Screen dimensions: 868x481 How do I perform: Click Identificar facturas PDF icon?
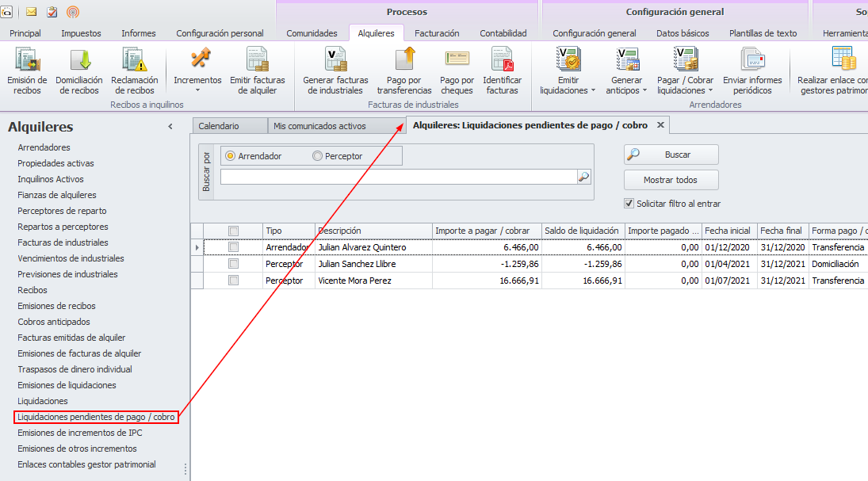pyautogui.click(x=502, y=62)
